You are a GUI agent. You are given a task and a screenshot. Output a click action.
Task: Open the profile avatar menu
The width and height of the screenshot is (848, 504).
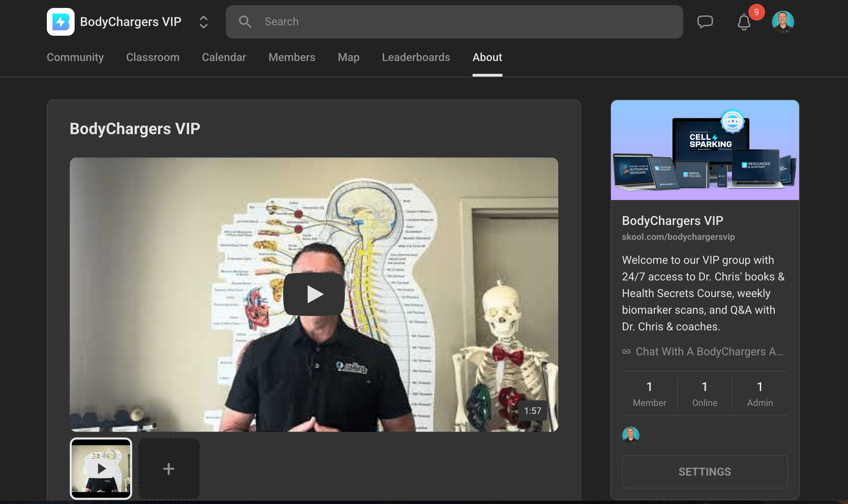pyautogui.click(x=783, y=21)
